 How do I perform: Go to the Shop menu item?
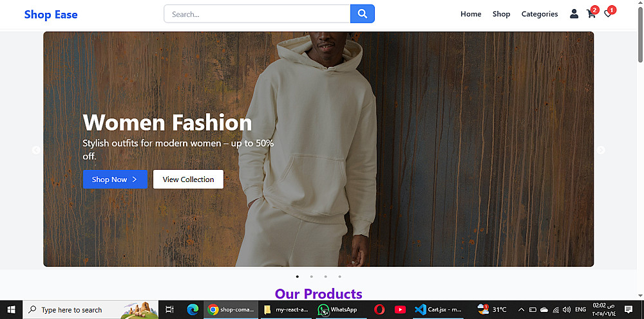click(x=501, y=14)
